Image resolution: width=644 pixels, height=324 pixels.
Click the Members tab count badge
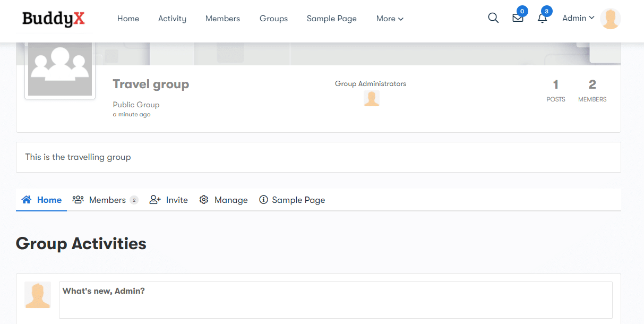(x=134, y=200)
